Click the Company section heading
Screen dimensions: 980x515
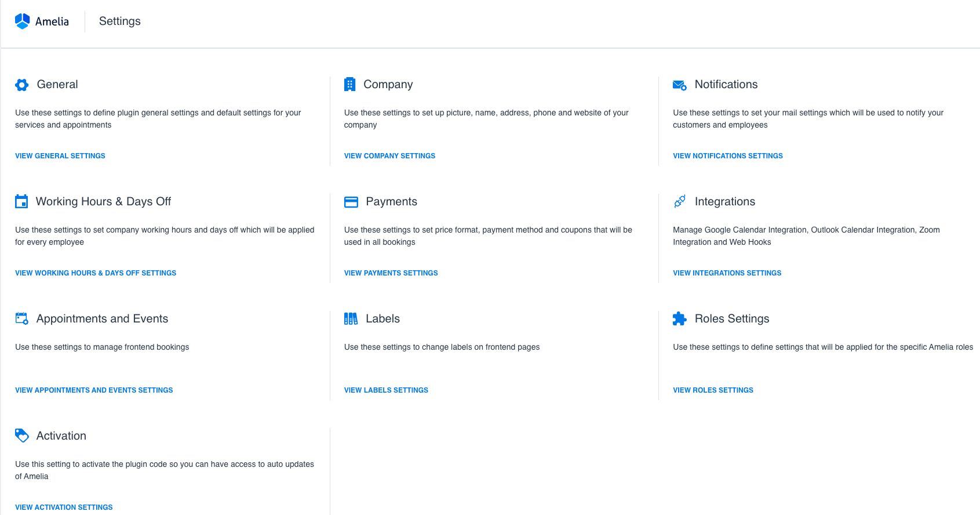pyautogui.click(x=388, y=85)
